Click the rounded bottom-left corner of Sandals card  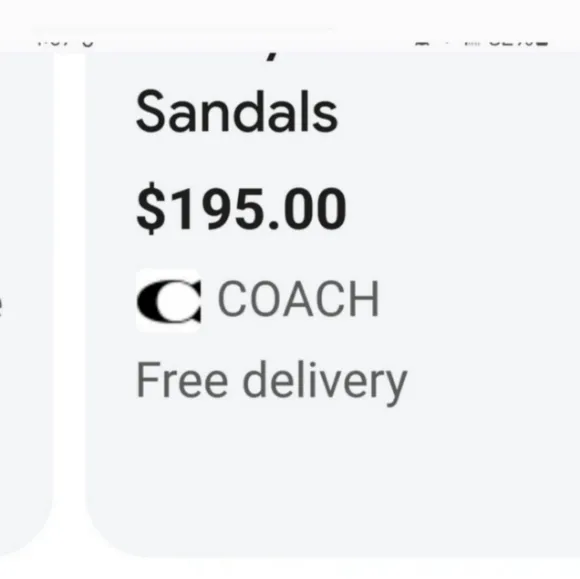pyautogui.click(x=107, y=536)
